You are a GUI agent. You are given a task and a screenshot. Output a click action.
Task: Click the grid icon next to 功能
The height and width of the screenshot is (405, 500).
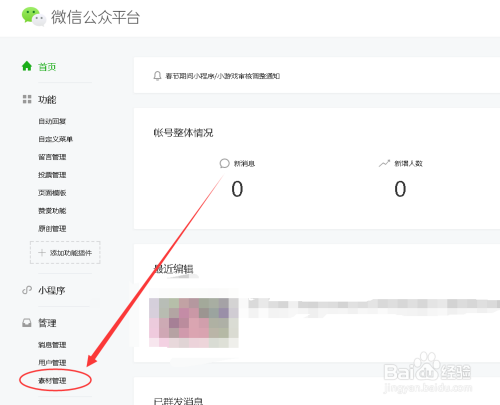coord(27,99)
